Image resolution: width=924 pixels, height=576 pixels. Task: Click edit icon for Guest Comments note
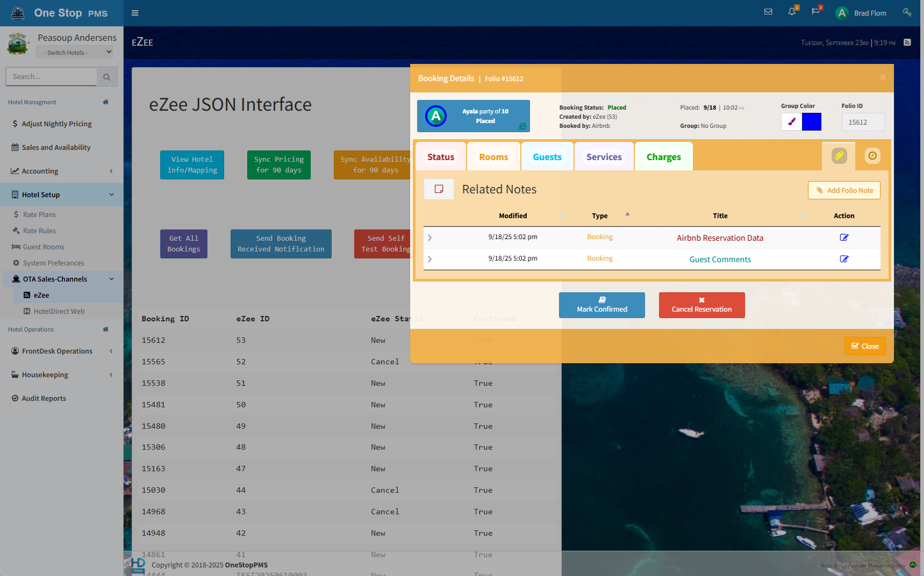click(844, 259)
